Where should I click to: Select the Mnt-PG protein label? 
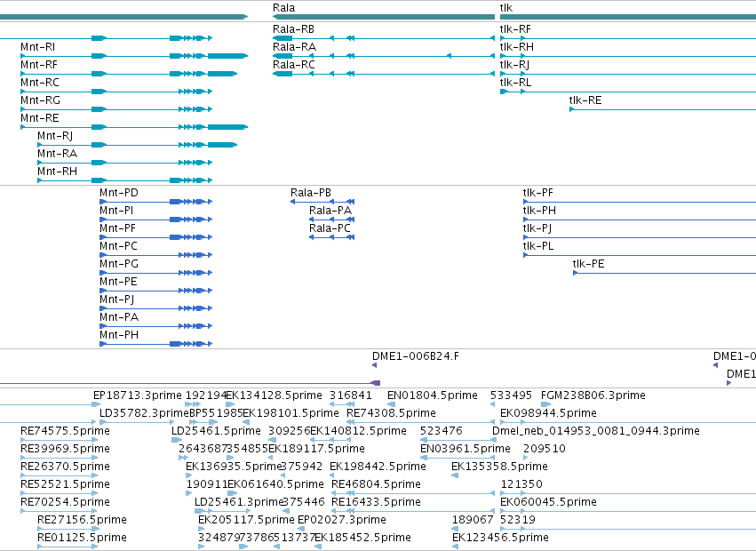[119, 265]
